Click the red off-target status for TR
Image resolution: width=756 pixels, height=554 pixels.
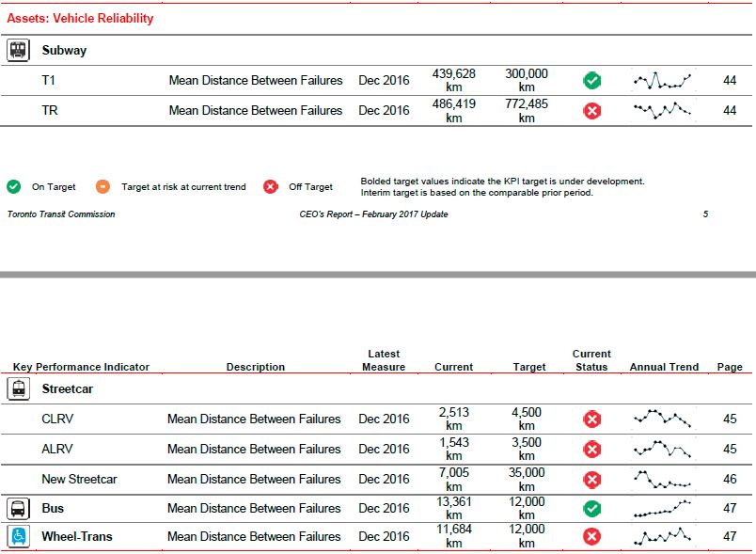click(x=592, y=111)
